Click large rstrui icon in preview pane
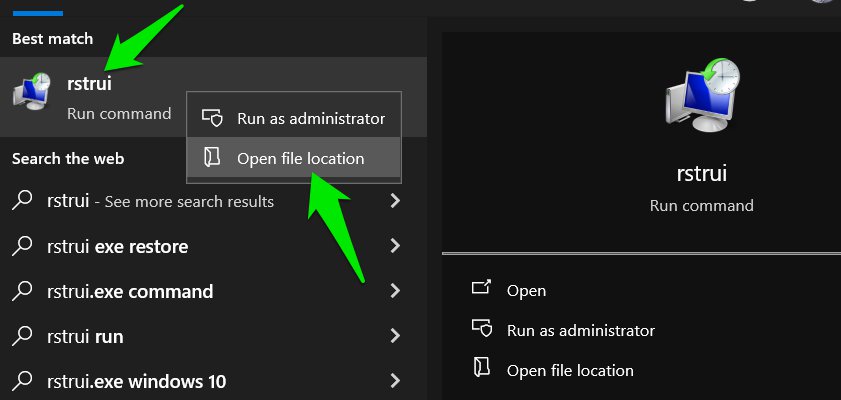841x400 pixels. [702, 95]
